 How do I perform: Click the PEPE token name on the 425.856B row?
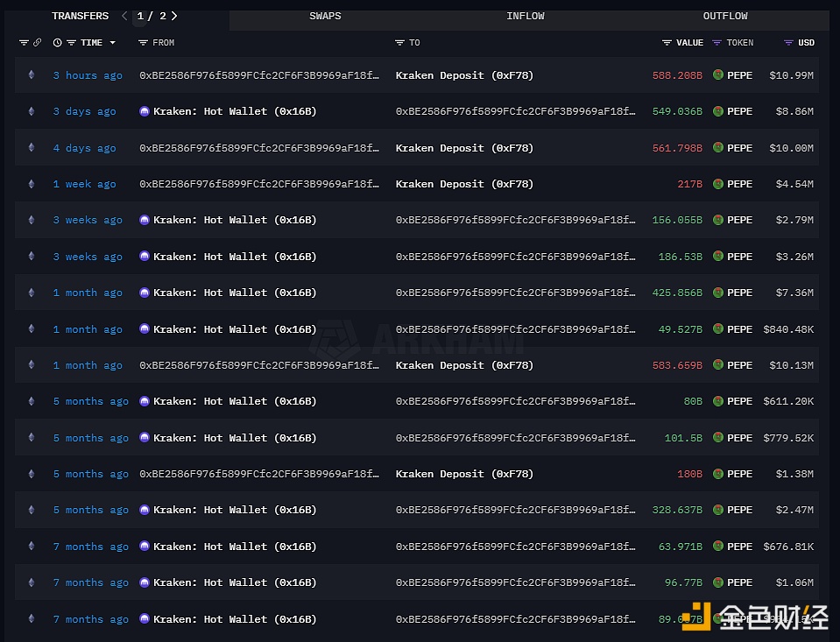pyautogui.click(x=740, y=293)
